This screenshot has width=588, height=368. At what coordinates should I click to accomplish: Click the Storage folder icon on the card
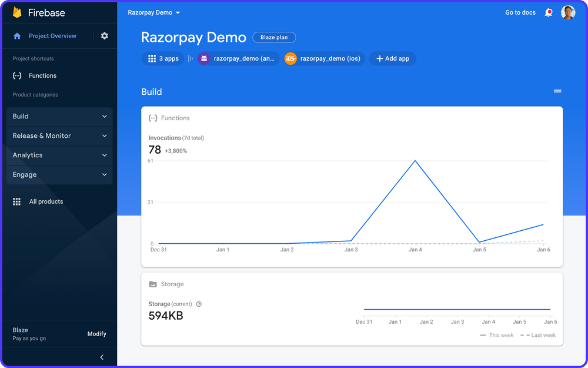click(x=152, y=284)
